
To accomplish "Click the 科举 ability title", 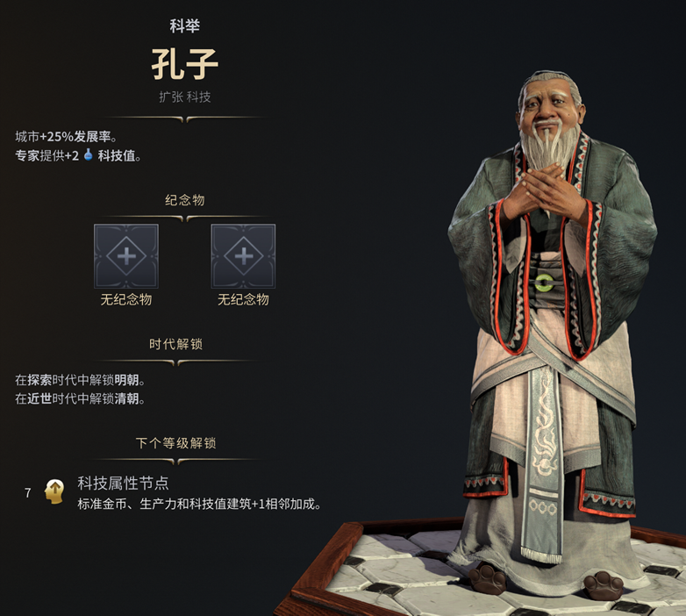I will (x=184, y=25).
